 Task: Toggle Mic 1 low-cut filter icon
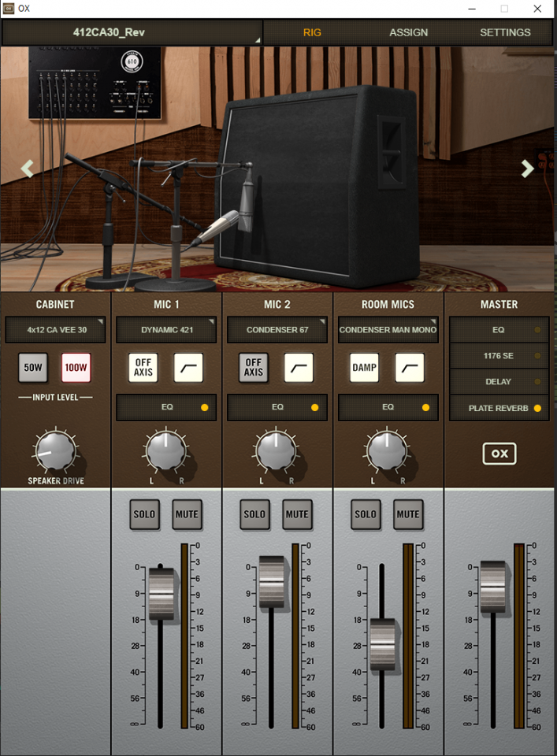188,368
